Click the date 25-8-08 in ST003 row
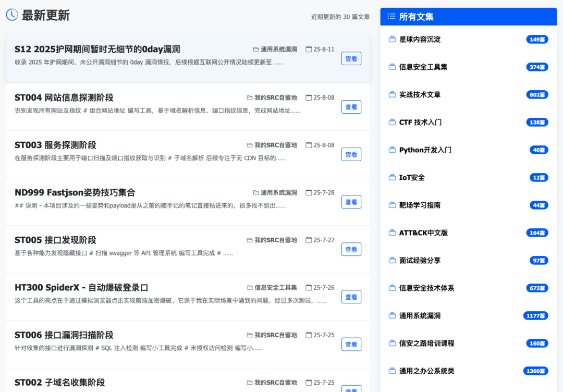Image resolution: width=563 pixels, height=392 pixels. click(324, 145)
